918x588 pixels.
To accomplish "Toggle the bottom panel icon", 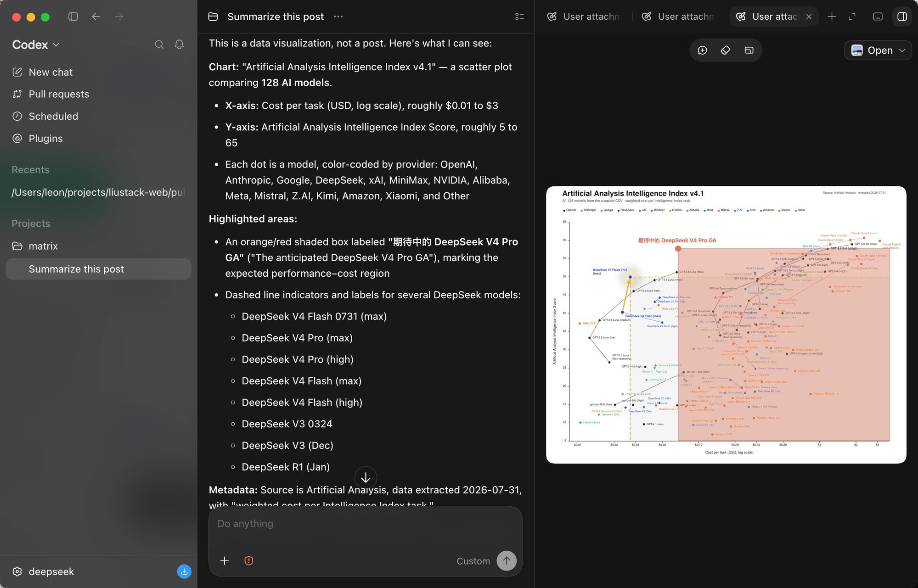I will pyautogui.click(x=878, y=17).
